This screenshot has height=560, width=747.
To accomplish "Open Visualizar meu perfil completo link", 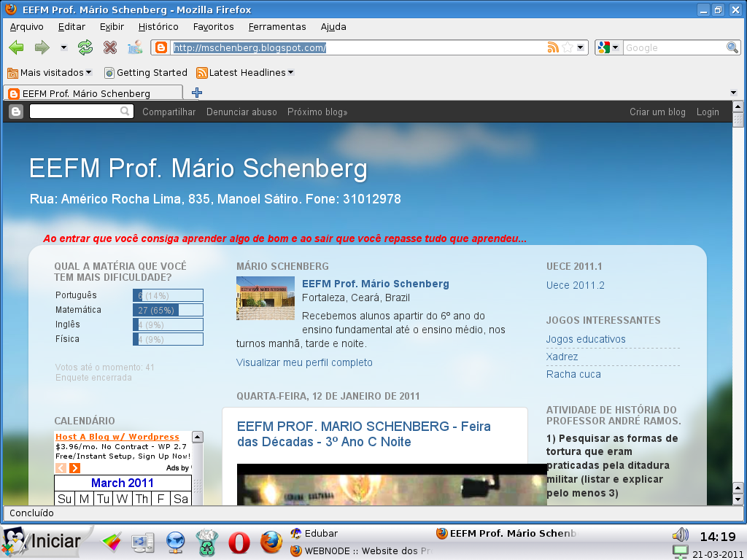I will 304,362.
